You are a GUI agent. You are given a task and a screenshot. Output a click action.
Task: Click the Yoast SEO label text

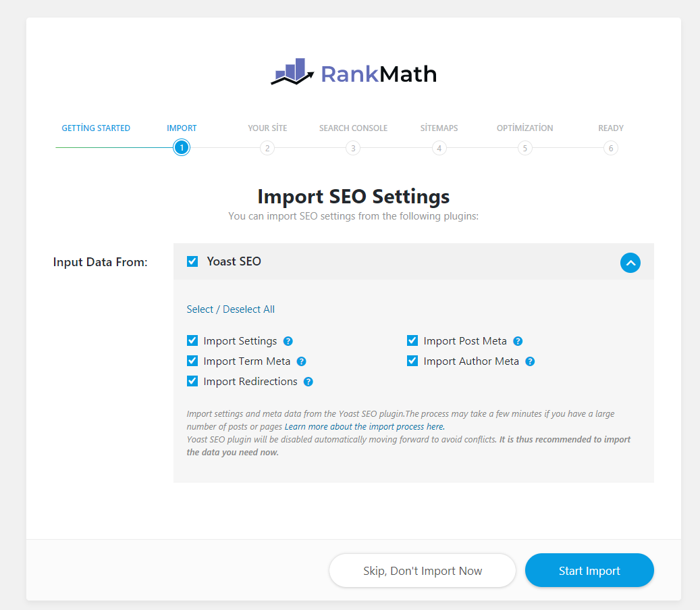(234, 261)
